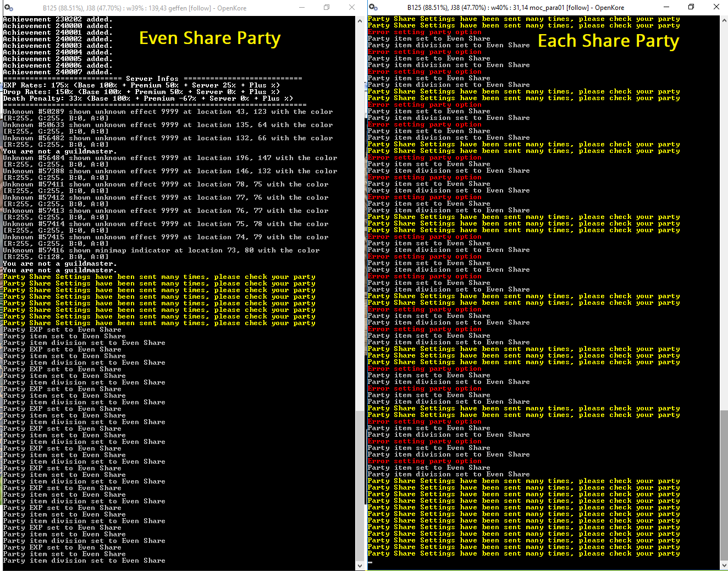728x571 pixels.
Task: Minimize the moc_para01 [follow] OpenKore window
Action: point(666,7)
